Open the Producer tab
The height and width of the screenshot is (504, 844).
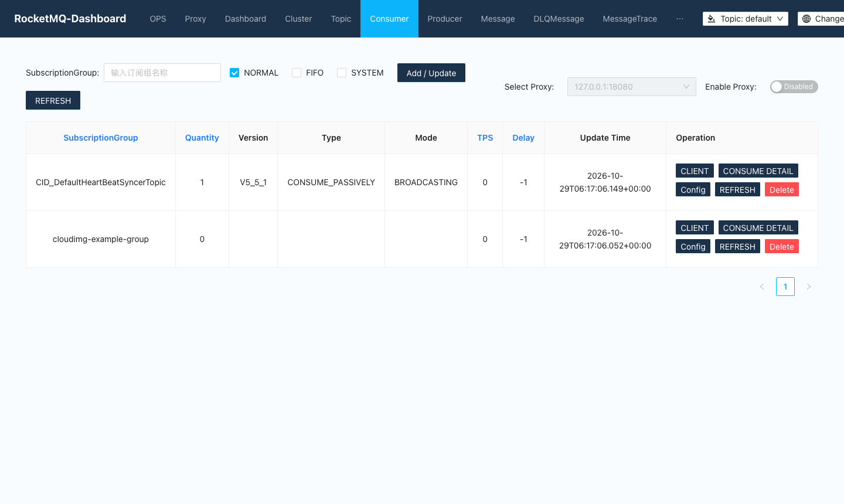[x=445, y=19]
